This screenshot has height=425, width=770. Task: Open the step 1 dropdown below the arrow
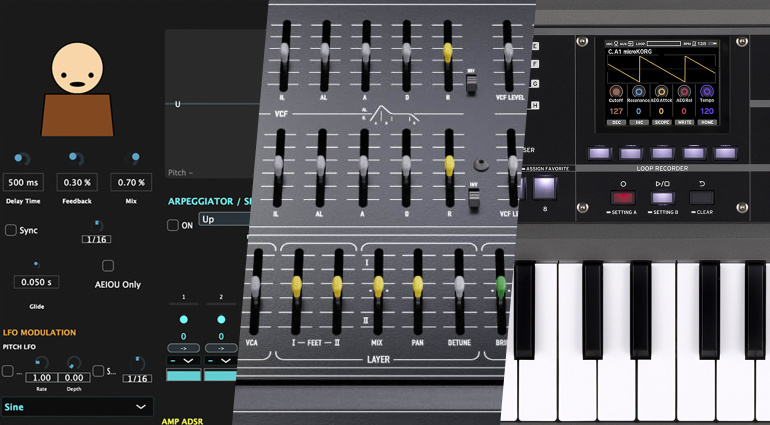(184, 360)
